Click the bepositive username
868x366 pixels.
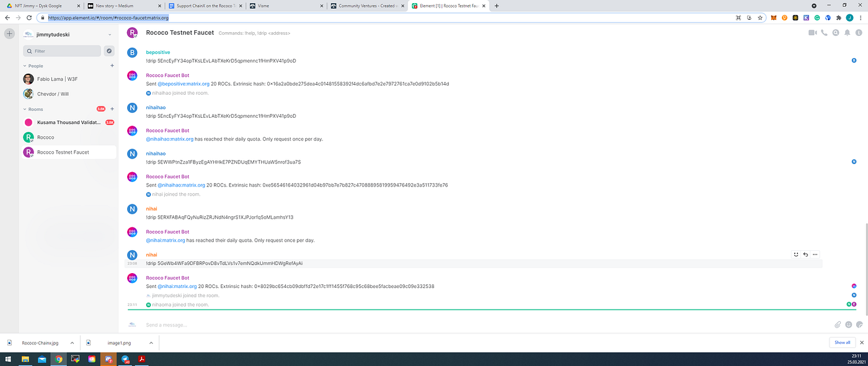158,52
